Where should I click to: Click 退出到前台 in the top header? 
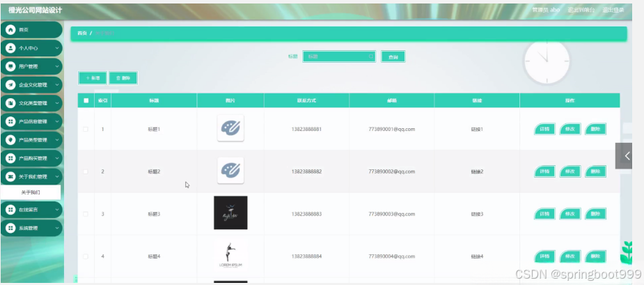(581, 10)
